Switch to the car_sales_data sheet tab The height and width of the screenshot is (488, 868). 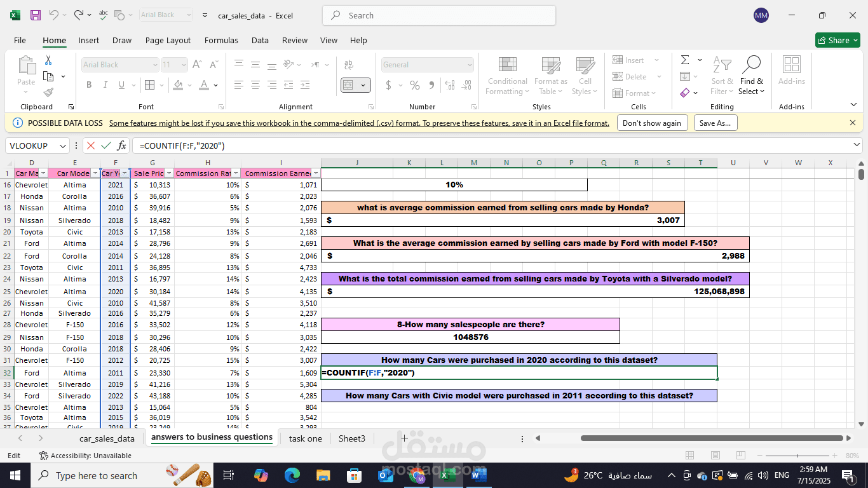(x=107, y=438)
